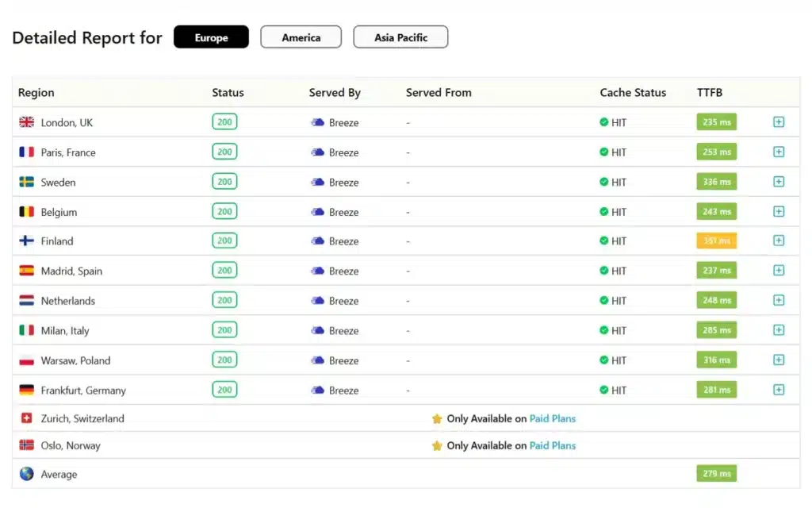Expand details for Belgium row
This screenshot has height=508, width=812.
coord(779,211)
